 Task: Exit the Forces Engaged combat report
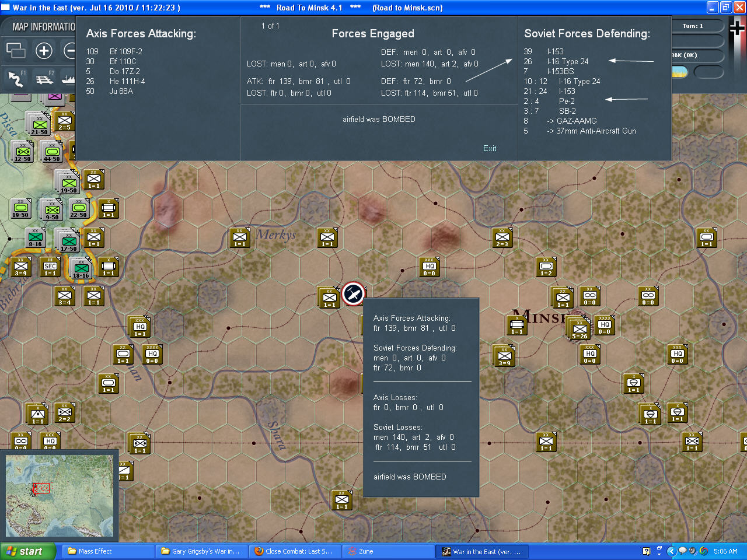[x=490, y=149]
